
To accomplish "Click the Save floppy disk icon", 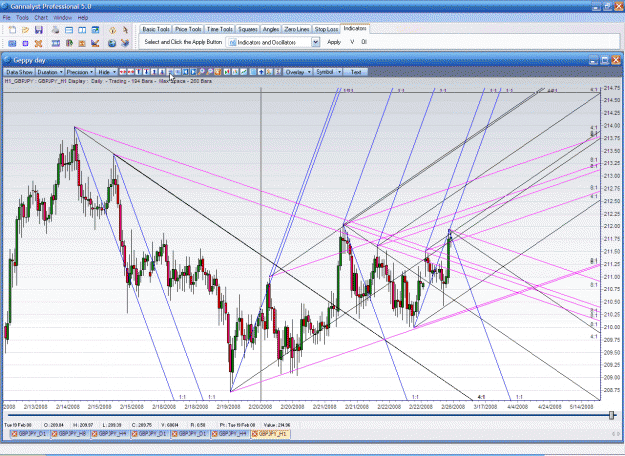I will (39, 30).
